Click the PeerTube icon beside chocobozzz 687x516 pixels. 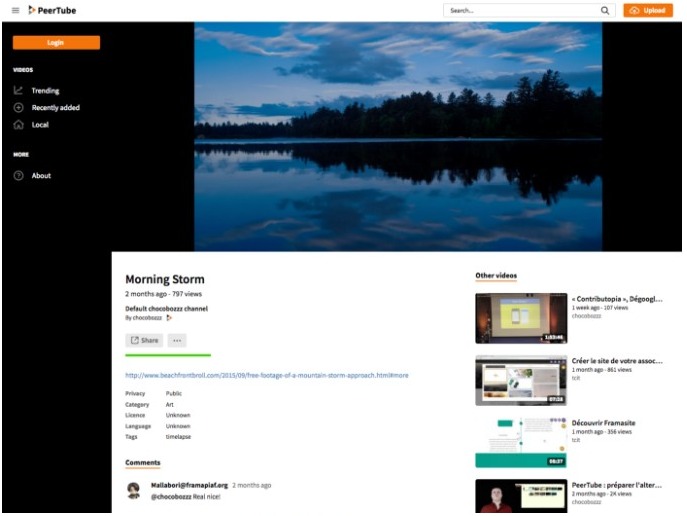tap(168, 318)
